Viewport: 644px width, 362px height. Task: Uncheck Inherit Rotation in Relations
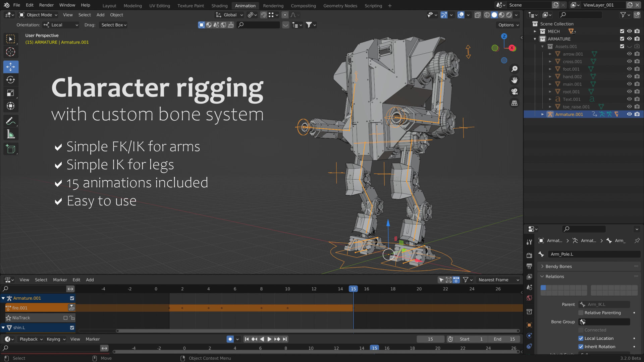(581, 347)
